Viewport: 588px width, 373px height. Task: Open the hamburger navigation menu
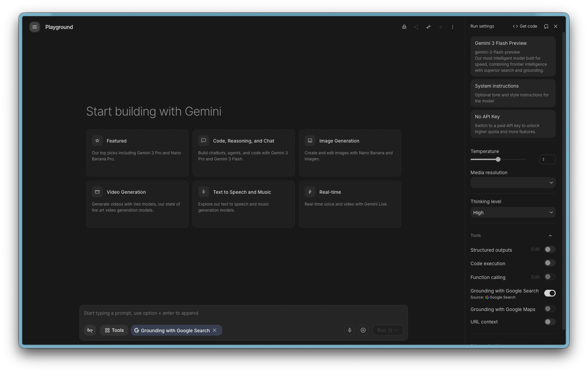(x=34, y=27)
